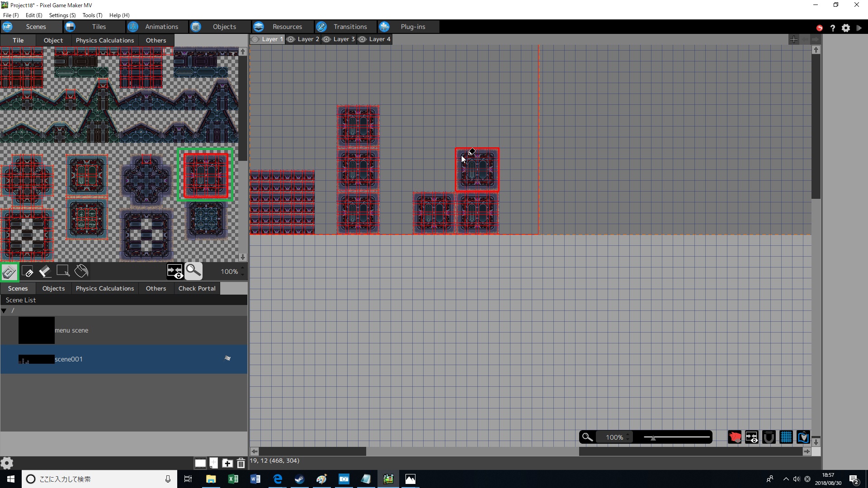
Task: Click the magnet snap icon
Action: tap(769, 437)
